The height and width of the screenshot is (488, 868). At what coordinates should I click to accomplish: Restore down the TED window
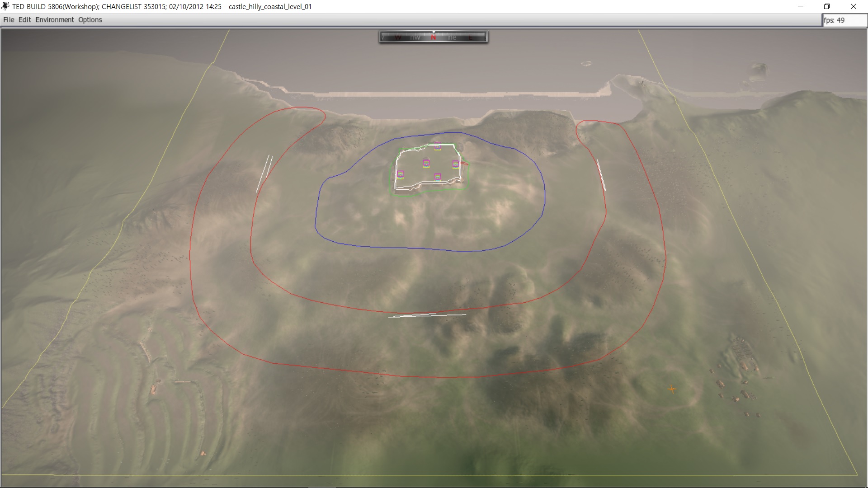coord(827,6)
